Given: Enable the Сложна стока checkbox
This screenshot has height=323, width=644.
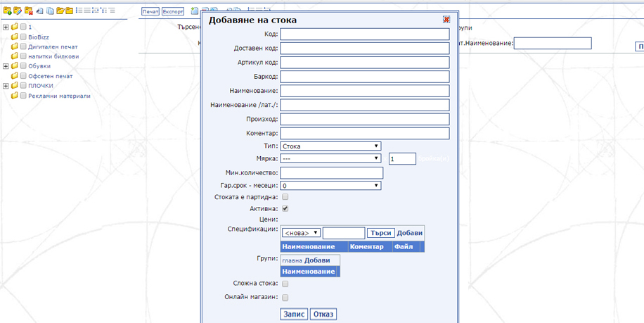Looking at the screenshot, I should click(x=285, y=284).
